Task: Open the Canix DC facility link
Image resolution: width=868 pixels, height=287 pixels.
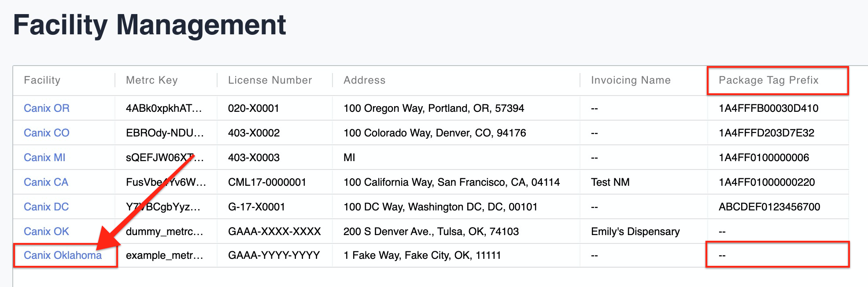Action: coord(45,206)
